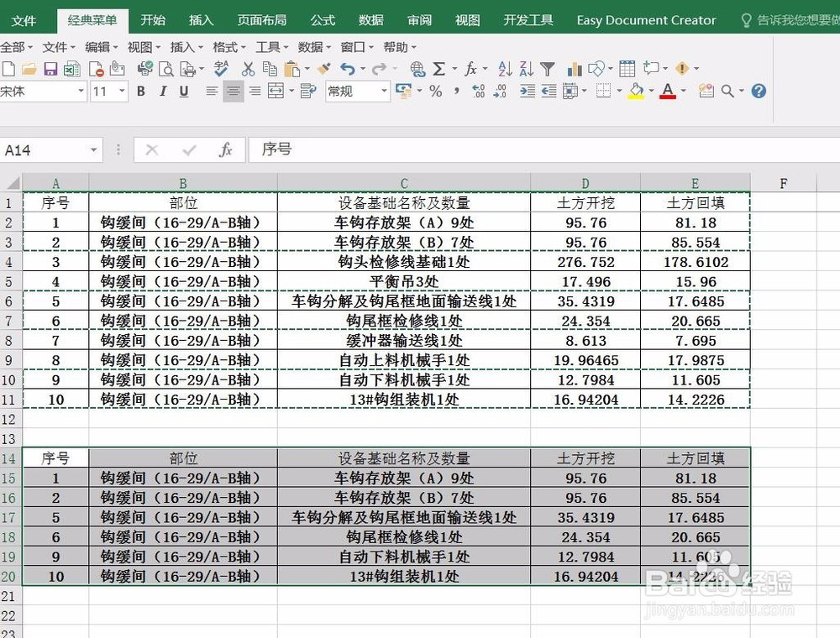Switch to the 开始 ribbon tab

click(x=153, y=20)
